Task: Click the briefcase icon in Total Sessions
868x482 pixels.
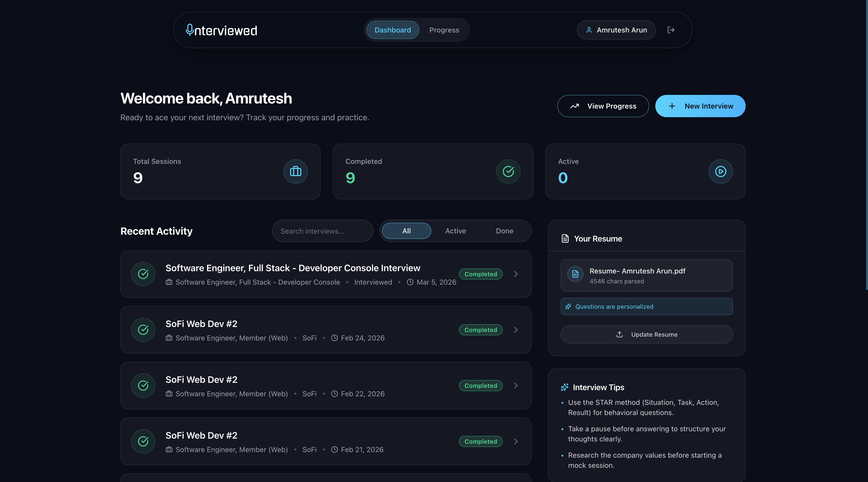Action: pos(295,171)
